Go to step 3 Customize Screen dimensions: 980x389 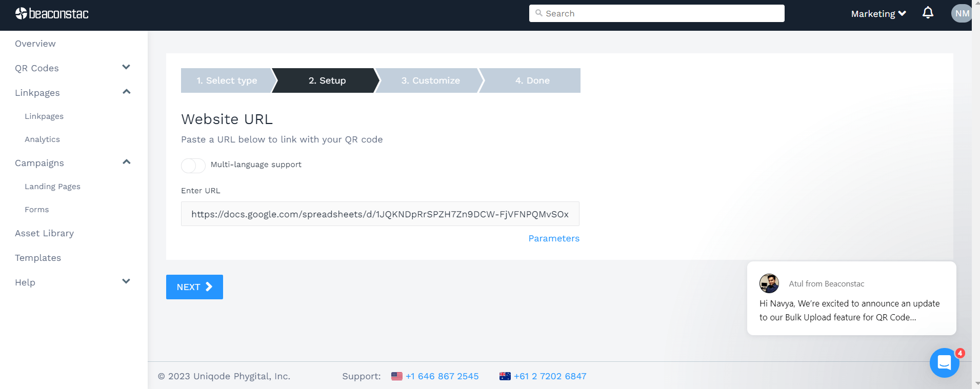[x=430, y=80]
